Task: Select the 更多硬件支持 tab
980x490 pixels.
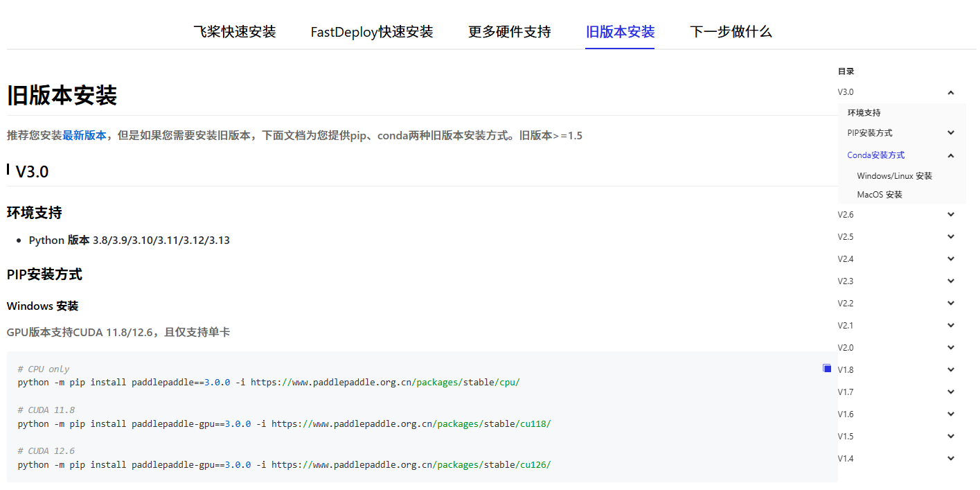Action: [509, 31]
